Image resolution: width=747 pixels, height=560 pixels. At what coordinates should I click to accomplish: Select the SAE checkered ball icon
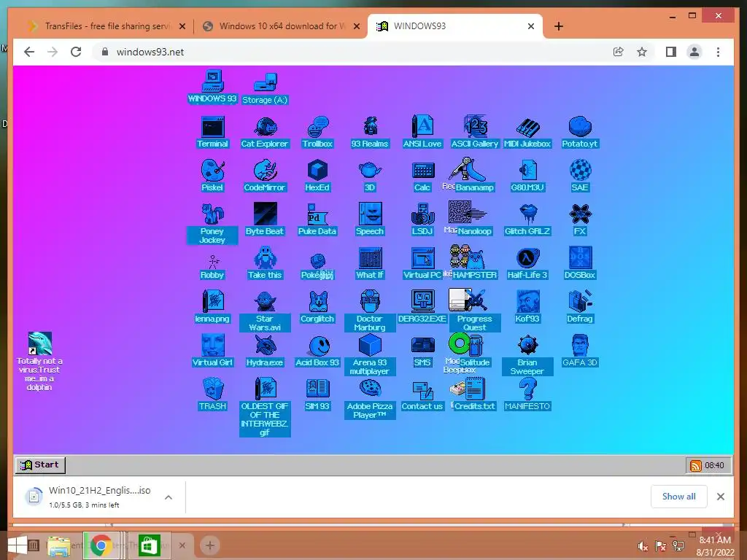580,176
